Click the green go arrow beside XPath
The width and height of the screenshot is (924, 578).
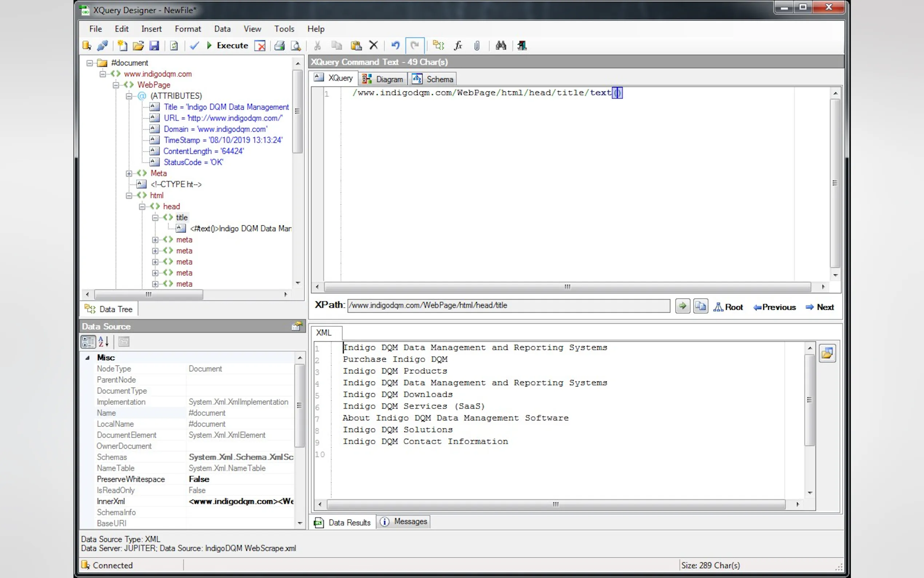(682, 306)
